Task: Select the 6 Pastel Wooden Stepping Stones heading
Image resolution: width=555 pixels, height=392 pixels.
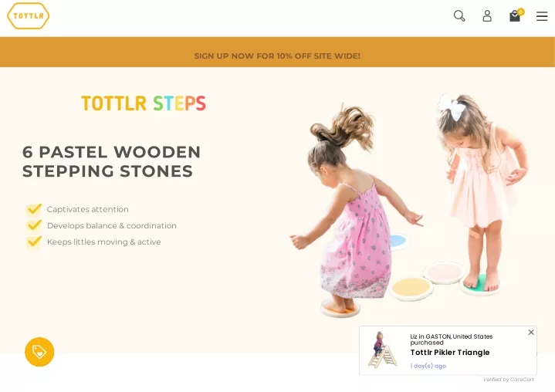Action: tap(111, 162)
